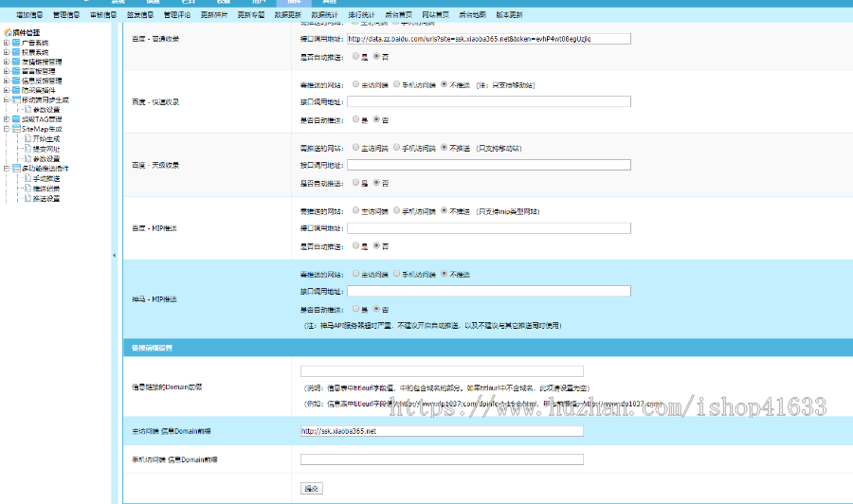Viewport: 853px width, 504px height.
Task: Click the sidebar collapse handle arrow
Action: [x=114, y=256]
